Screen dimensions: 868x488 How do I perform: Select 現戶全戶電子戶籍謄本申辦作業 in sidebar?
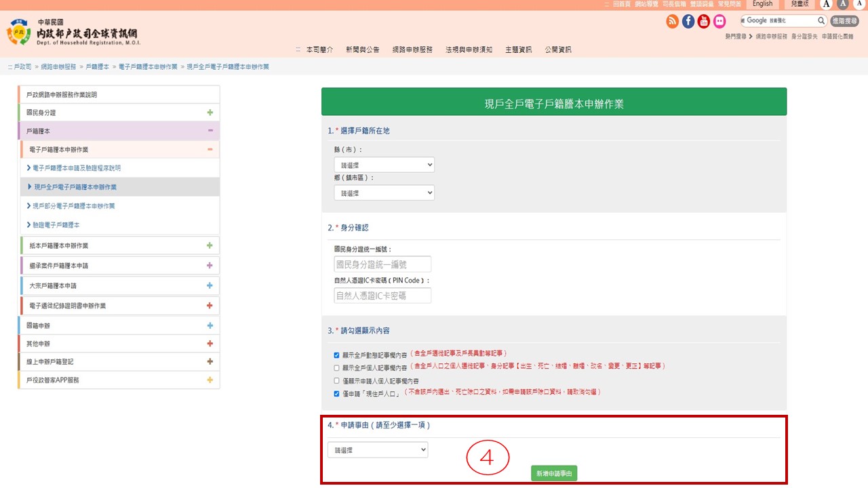pos(119,187)
